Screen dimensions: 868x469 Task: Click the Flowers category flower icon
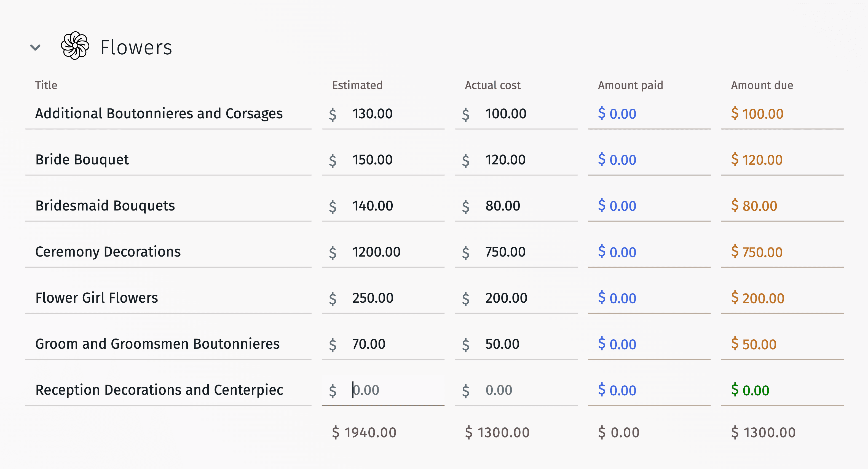click(75, 46)
